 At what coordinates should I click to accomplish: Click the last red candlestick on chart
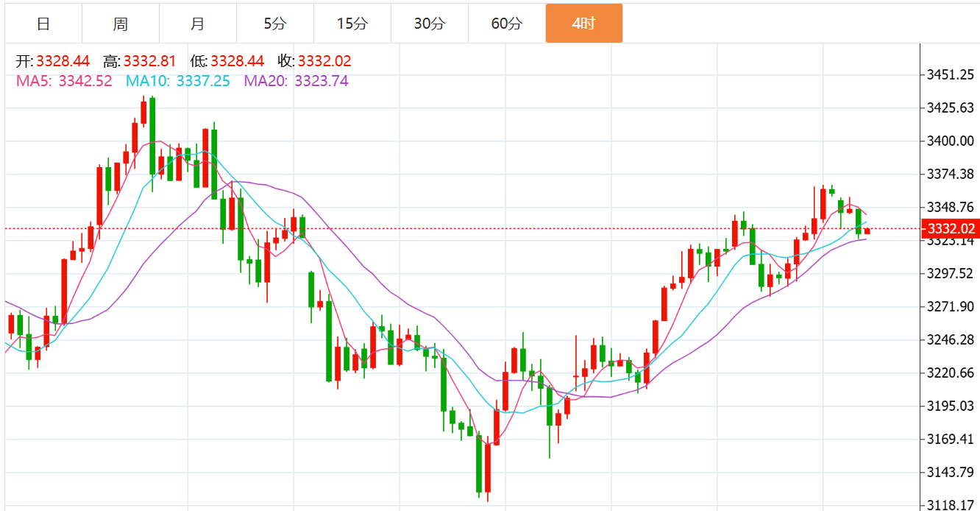click(x=867, y=231)
